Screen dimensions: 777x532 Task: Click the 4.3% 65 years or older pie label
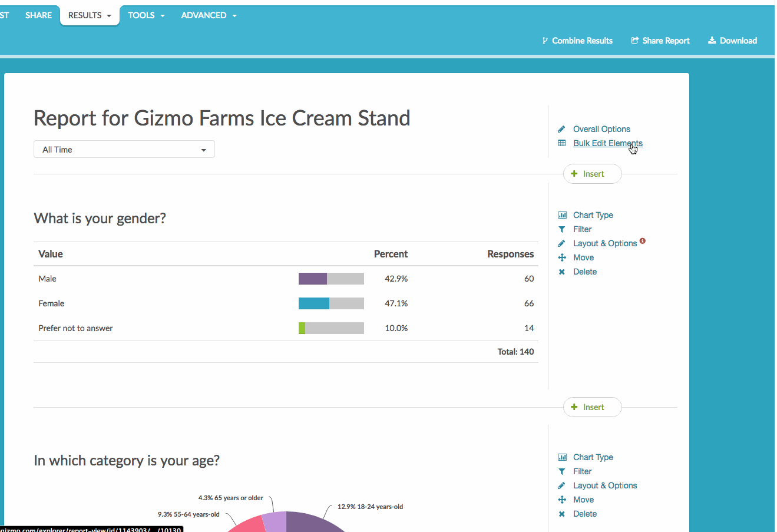coord(231,498)
